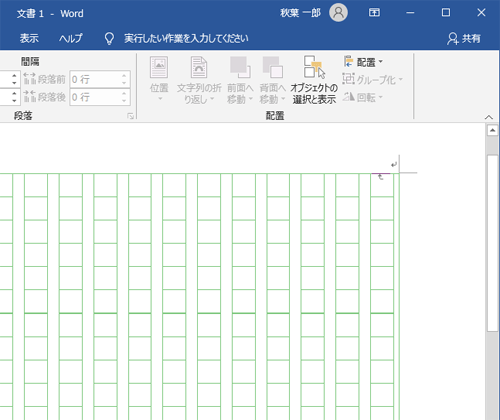
Task: Place cursor in first manuscript grid cell
Action: point(382,185)
